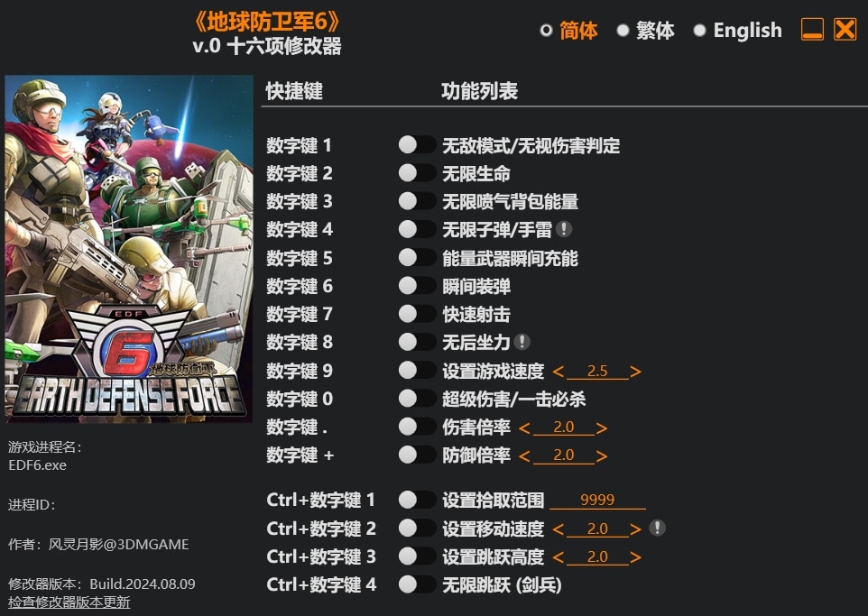Click the info icon beside 设置移动速度
This screenshot has height=616, width=868.
point(657,528)
